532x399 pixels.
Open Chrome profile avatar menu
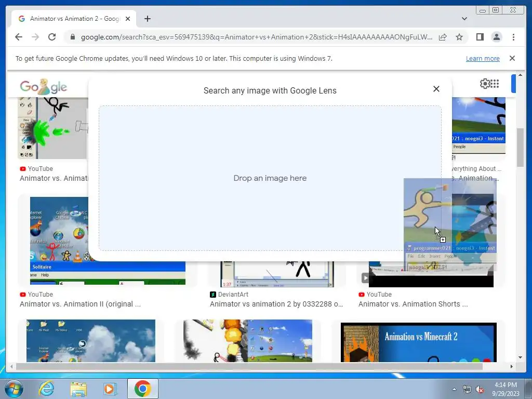point(496,37)
